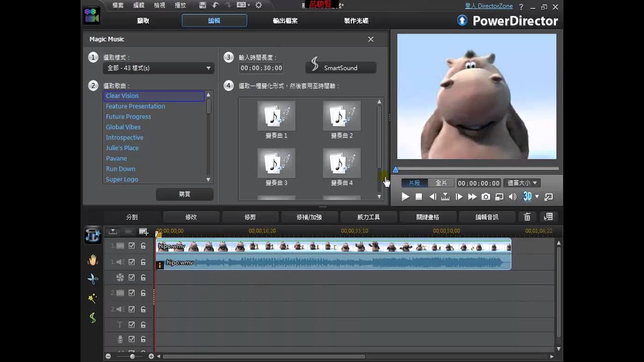Screen dimensions: 644x362
Task: Disable the title track checkbox
Action: [x=132, y=325]
